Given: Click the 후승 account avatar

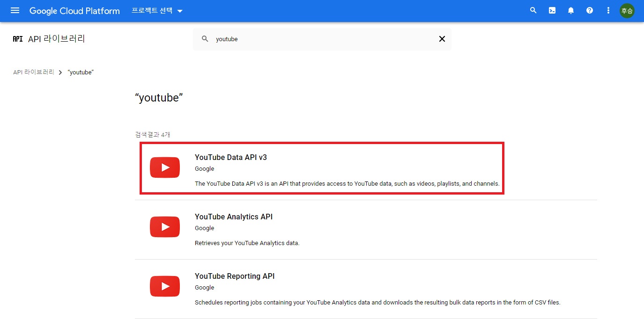Looking at the screenshot, I should click(627, 11).
